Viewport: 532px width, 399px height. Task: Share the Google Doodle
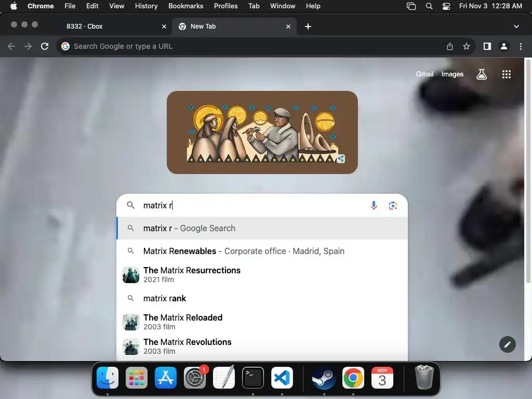pos(341,158)
